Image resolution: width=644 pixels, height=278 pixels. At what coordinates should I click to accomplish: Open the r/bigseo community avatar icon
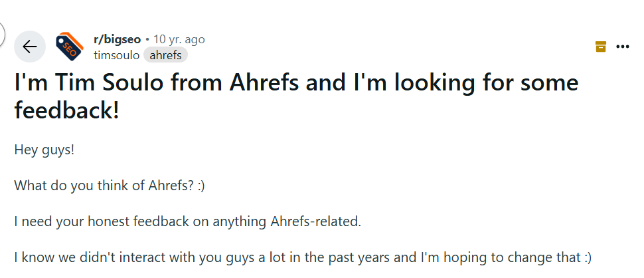tap(69, 47)
